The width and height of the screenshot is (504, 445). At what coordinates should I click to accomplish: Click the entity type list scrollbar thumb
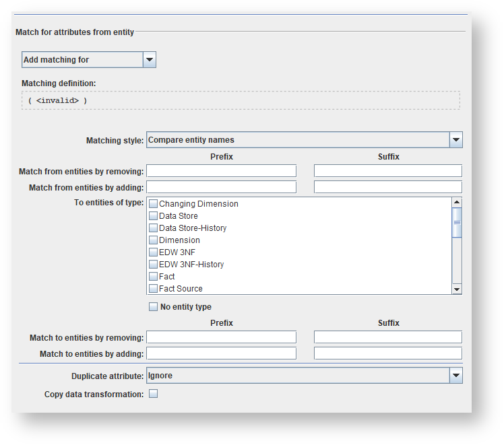point(457,222)
